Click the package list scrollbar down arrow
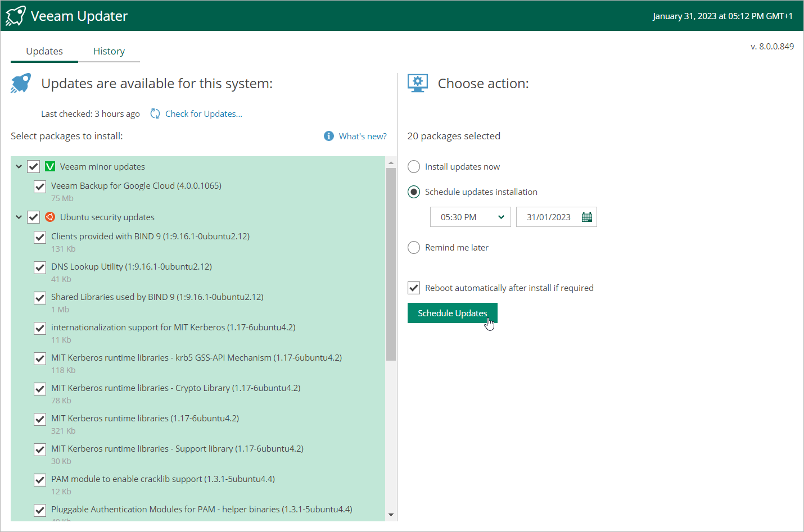Screen dimensions: 804x532 click(391, 515)
